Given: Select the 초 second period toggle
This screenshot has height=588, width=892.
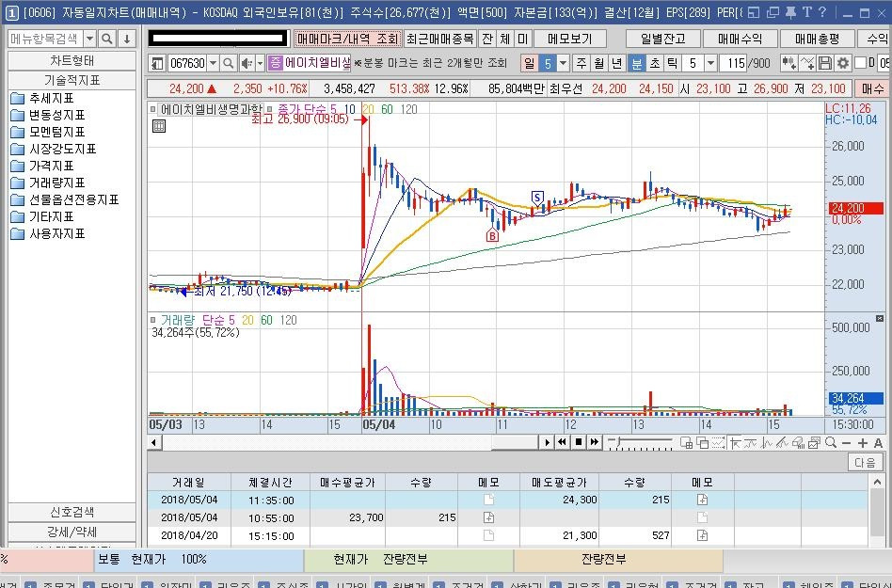Looking at the screenshot, I should (654, 63).
